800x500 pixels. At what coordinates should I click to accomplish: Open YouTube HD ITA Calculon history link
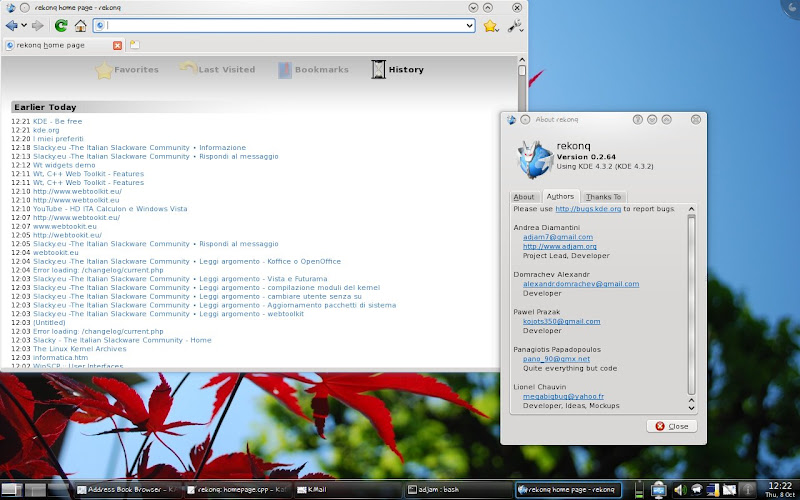110,209
